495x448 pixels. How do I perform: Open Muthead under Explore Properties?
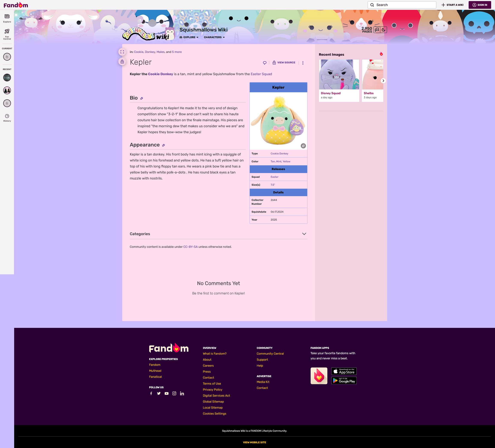coord(155,371)
